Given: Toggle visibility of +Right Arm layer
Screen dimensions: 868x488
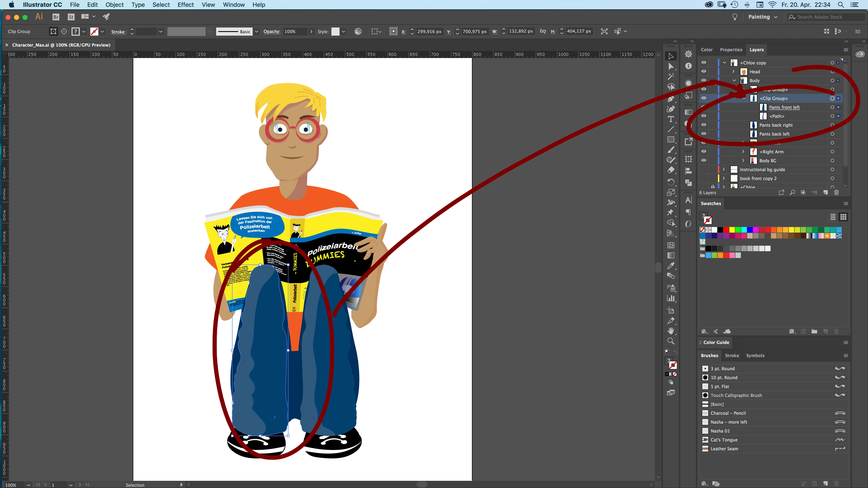Looking at the screenshot, I should point(704,152).
